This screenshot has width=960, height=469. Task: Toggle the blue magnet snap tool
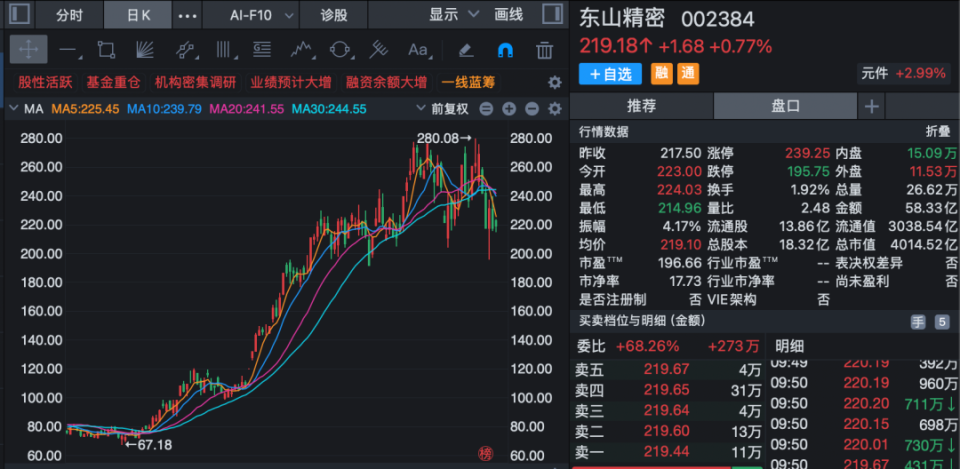(x=505, y=50)
